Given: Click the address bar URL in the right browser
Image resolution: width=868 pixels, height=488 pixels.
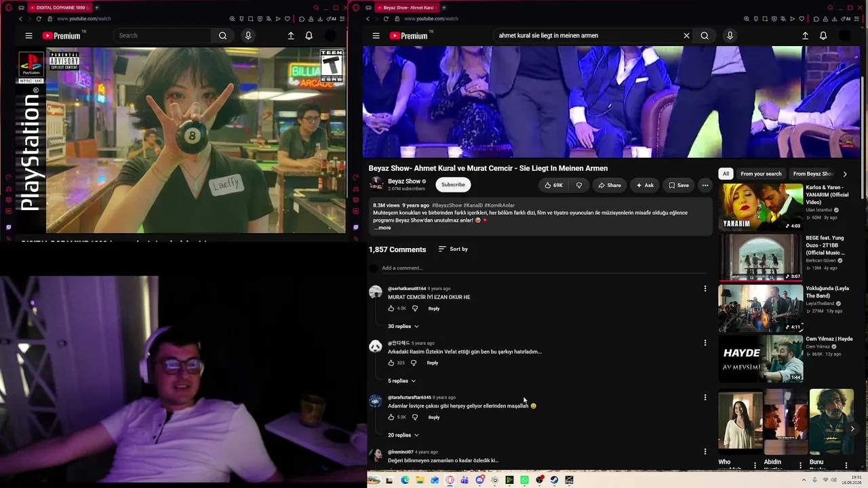Looking at the screenshot, I should pos(431,19).
